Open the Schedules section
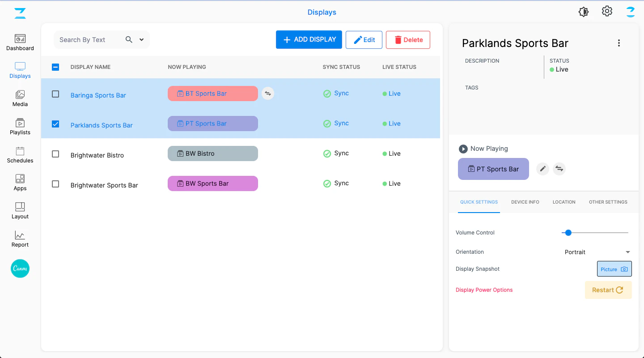 20,155
